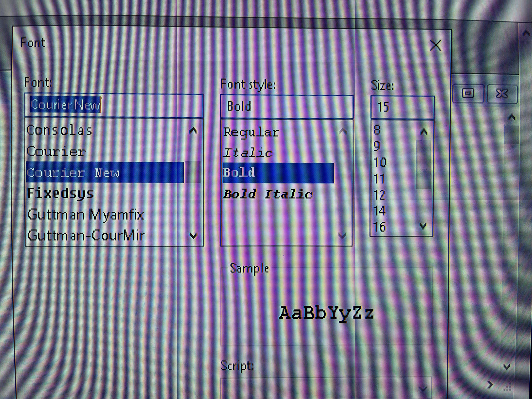
Task: Choose Regular font style
Action: pyautogui.click(x=278, y=132)
